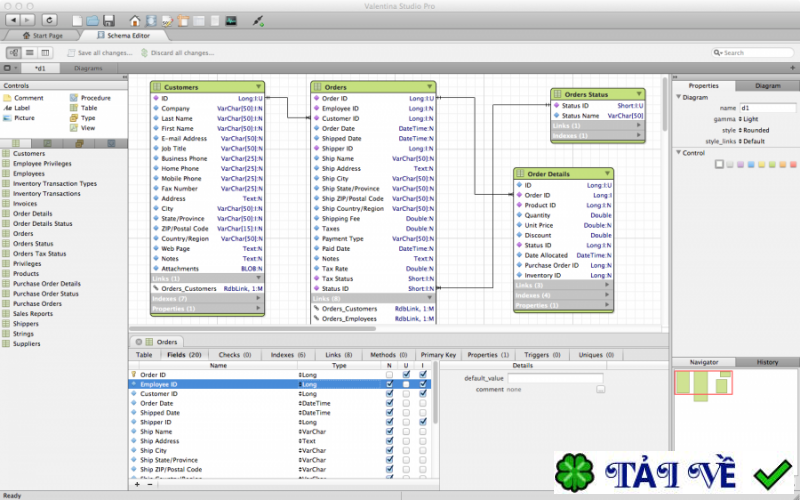The image size is (800, 500).
Task: Toggle the U checkbox for Customer ID
Action: pyautogui.click(x=406, y=394)
